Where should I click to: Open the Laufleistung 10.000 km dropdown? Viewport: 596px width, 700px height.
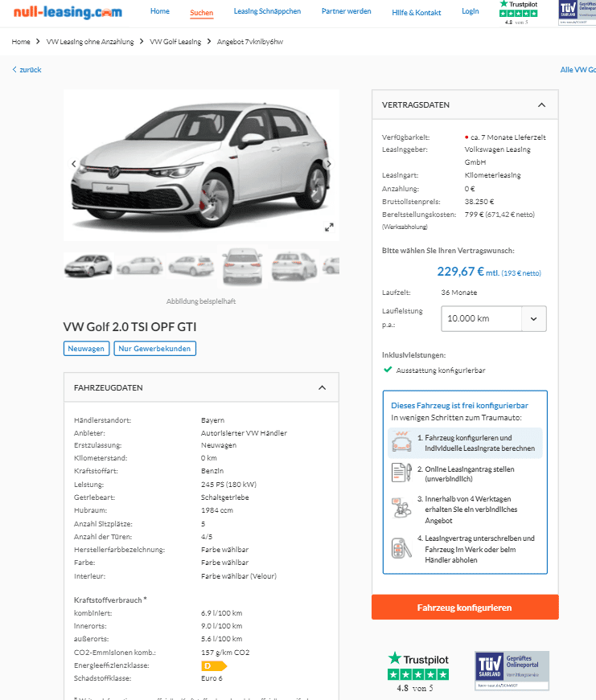click(x=494, y=319)
